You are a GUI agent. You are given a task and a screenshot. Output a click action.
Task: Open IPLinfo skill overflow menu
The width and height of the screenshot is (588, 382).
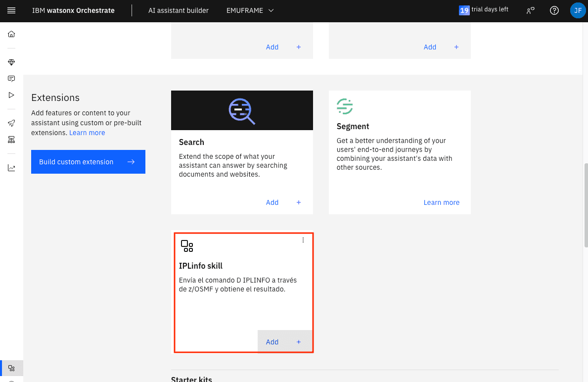click(303, 240)
